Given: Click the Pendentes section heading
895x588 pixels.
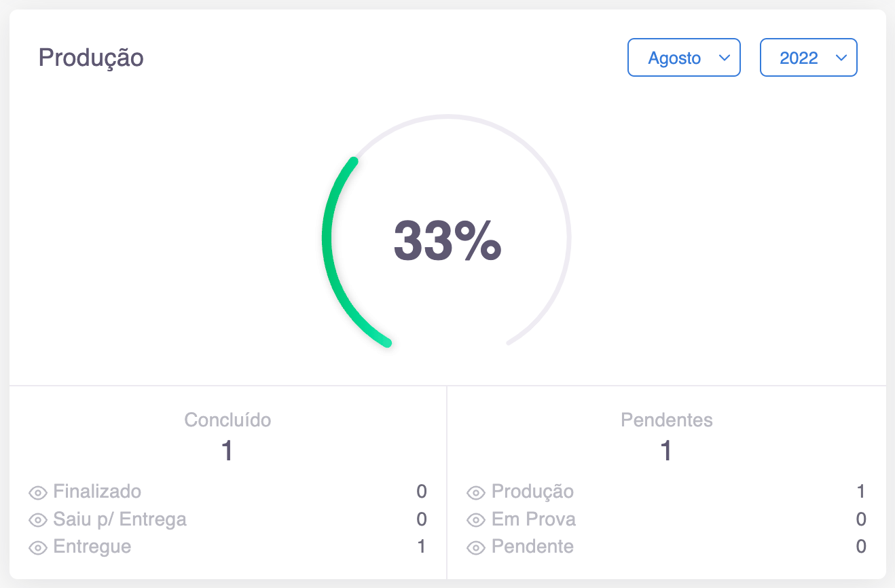Looking at the screenshot, I should pos(667,420).
